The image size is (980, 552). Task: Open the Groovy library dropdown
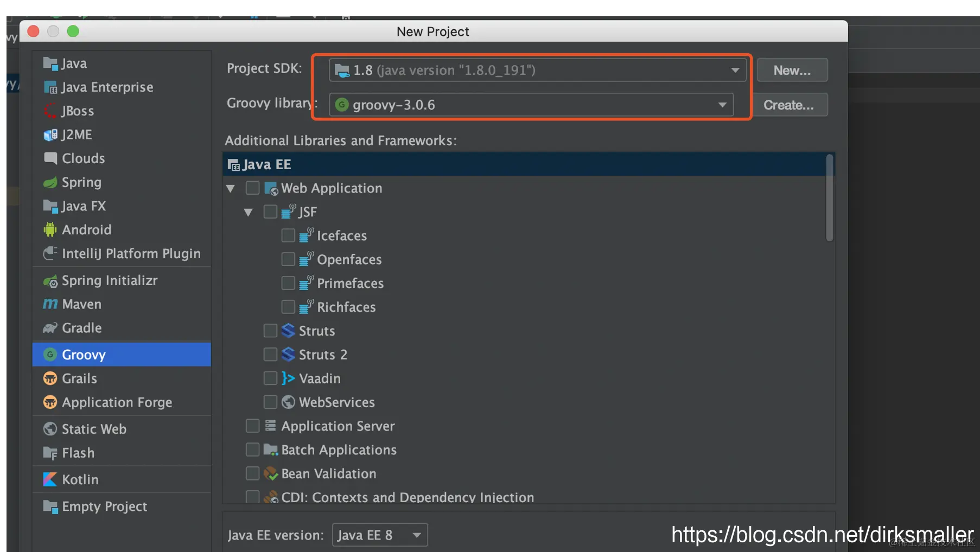click(531, 105)
